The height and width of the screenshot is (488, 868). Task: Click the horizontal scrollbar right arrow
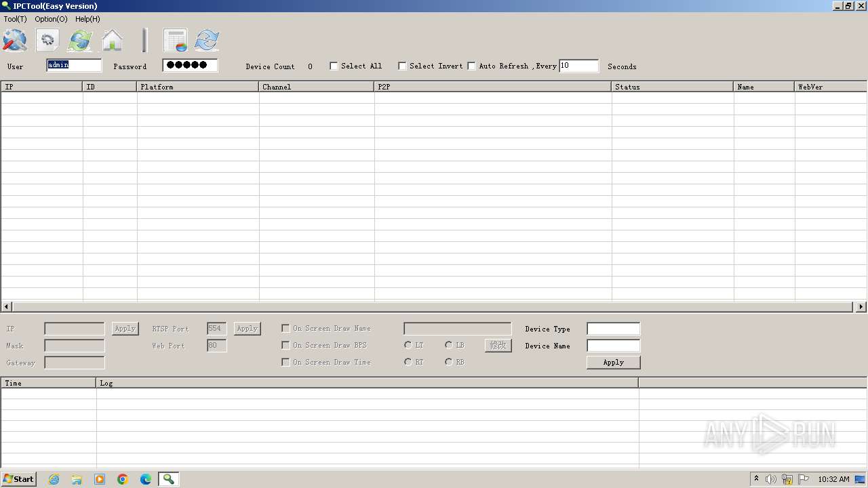click(x=862, y=307)
